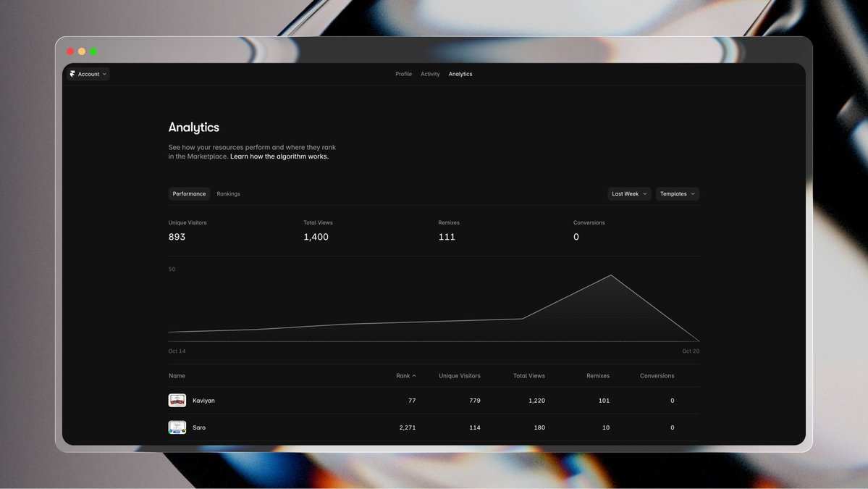Image resolution: width=868 pixels, height=489 pixels.
Task: Sort by Remixes column header
Action: point(598,375)
